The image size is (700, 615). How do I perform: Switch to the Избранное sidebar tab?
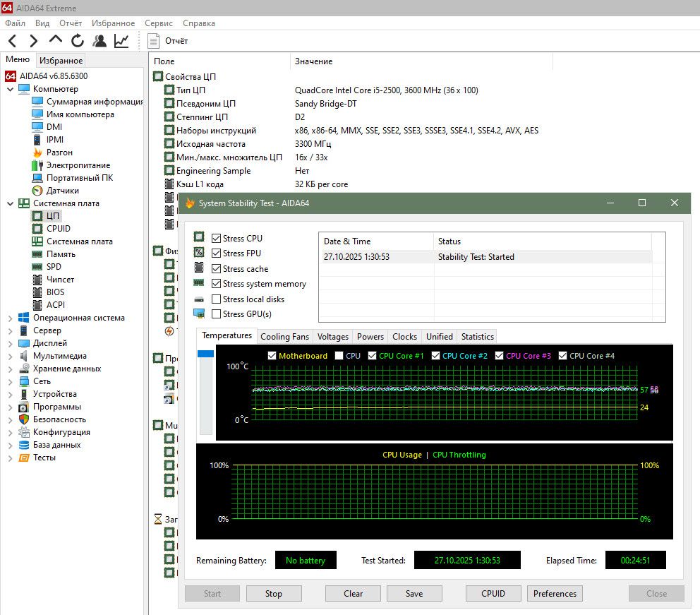(61, 60)
